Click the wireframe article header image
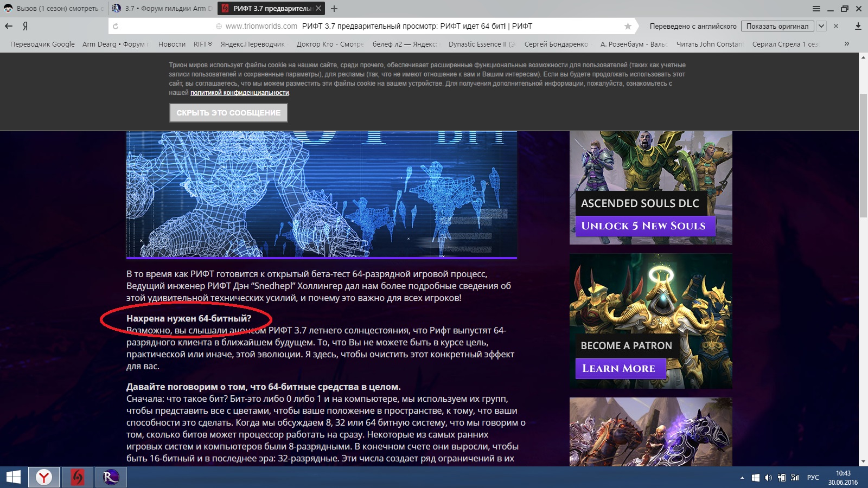Image resolution: width=868 pixels, height=488 pixels. [x=321, y=194]
